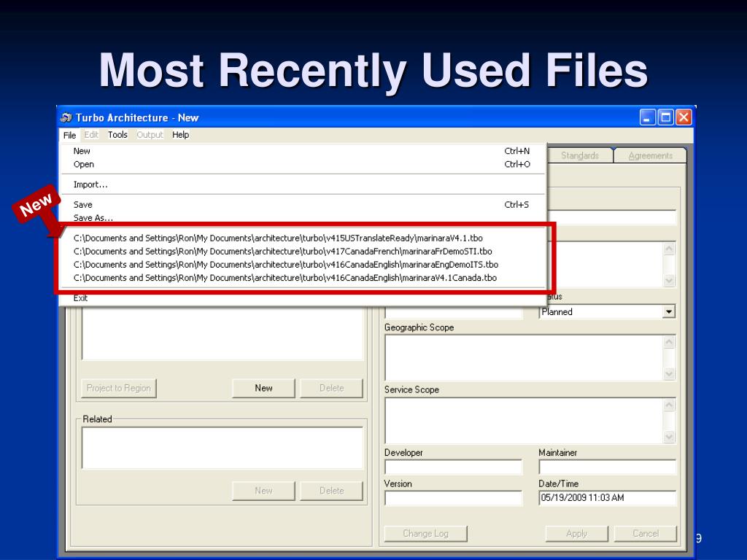
Task: Open the Help menu
Action: [x=181, y=135]
